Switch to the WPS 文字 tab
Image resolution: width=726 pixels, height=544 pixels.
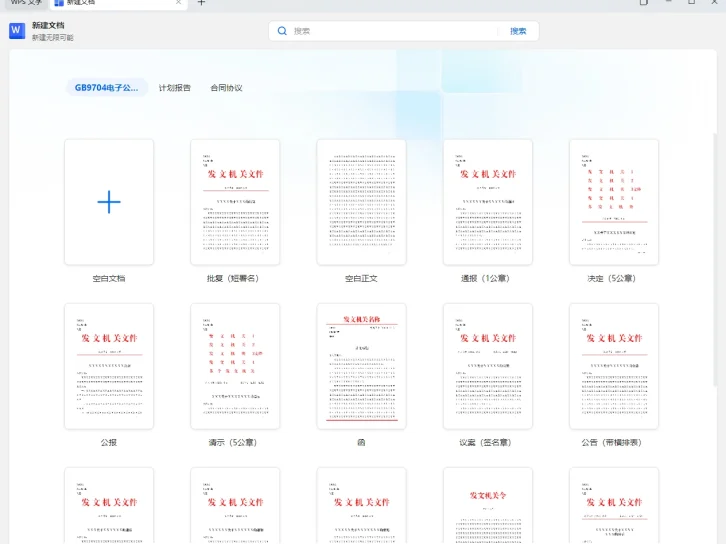25,2
